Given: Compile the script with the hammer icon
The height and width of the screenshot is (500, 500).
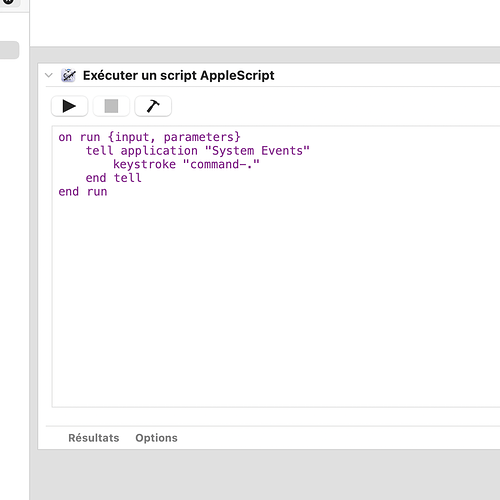Looking at the screenshot, I should pos(153,106).
